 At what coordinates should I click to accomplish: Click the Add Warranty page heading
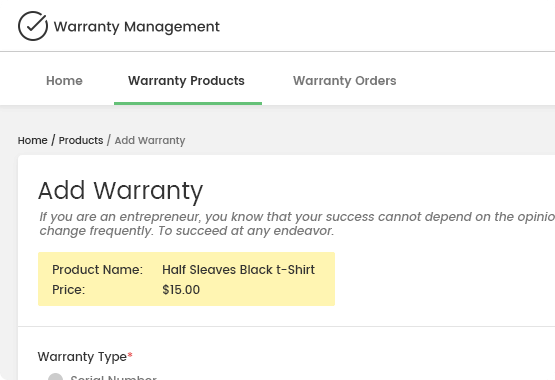120,191
